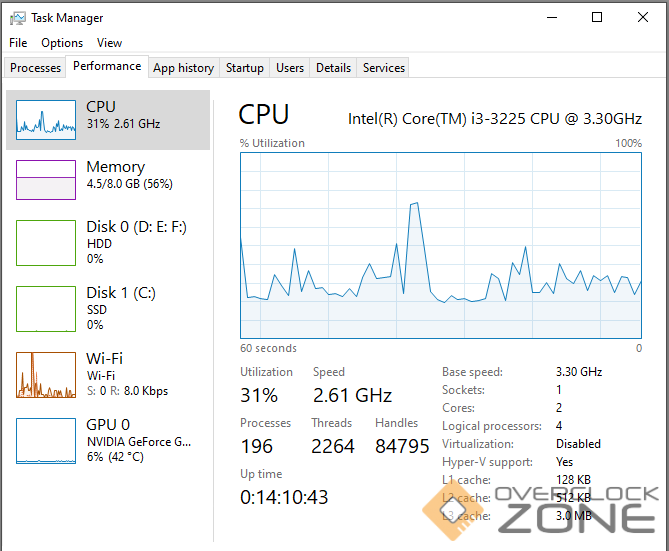This screenshot has height=551, width=669.
Task: Switch to the Startup tab
Action: pos(245,68)
